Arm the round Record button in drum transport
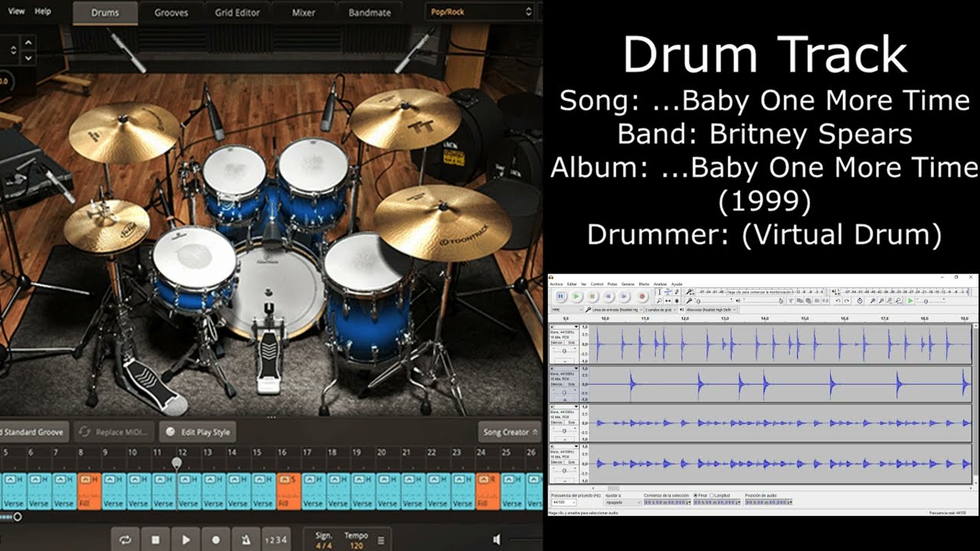 216,540
